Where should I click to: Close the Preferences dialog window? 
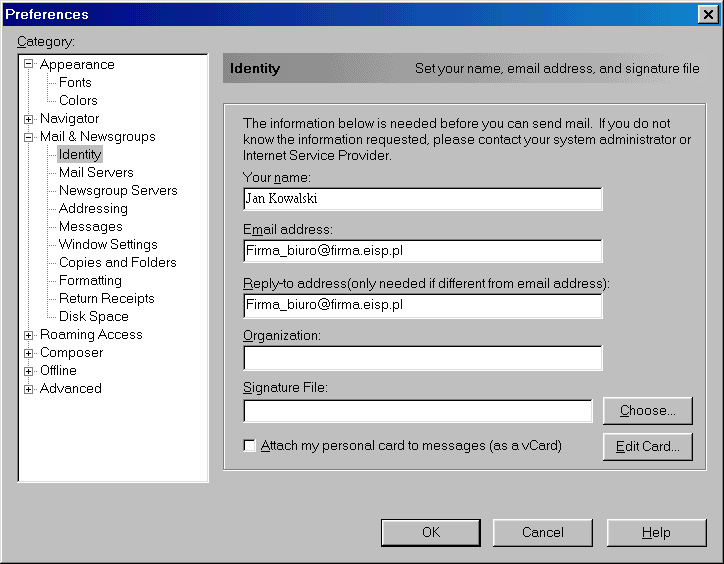[707, 14]
